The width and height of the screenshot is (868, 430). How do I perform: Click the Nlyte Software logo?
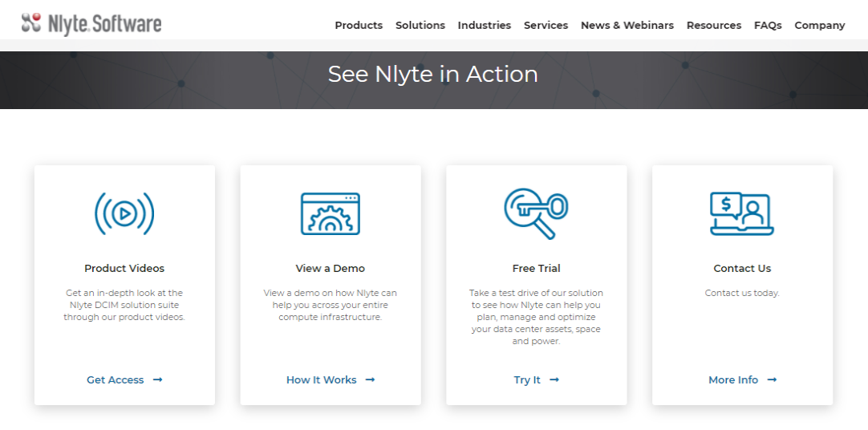[91, 24]
